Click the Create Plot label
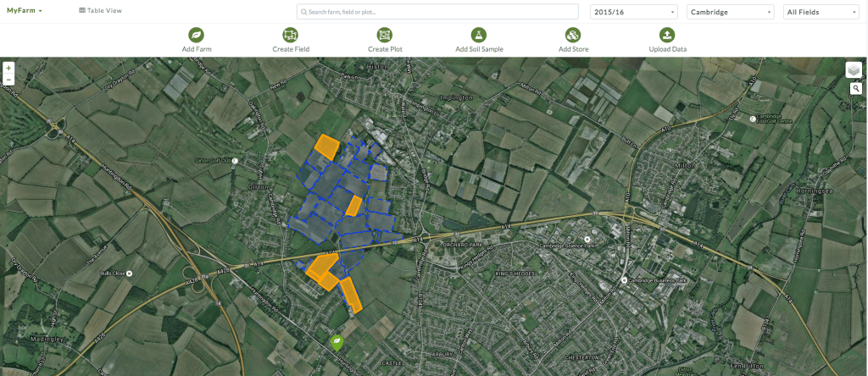This screenshot has height=376, width=868. coord(385,49)
